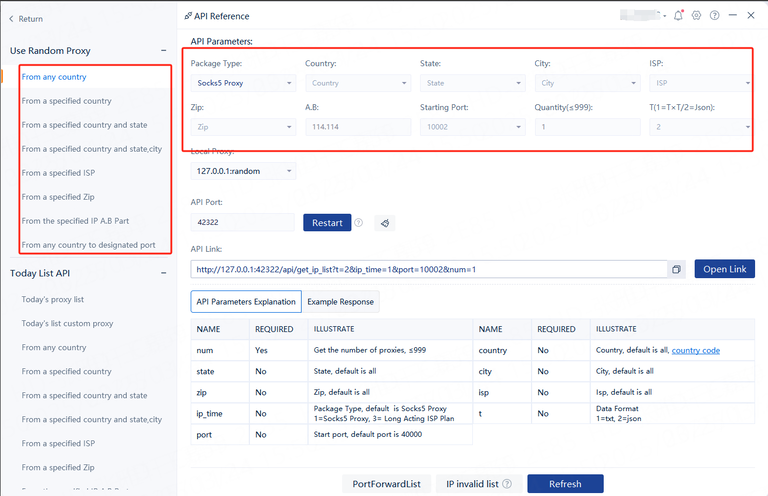This screenshot has width=768, height=496.
Task: Open the Starting Port dropdown
Action: pos(472,127)
